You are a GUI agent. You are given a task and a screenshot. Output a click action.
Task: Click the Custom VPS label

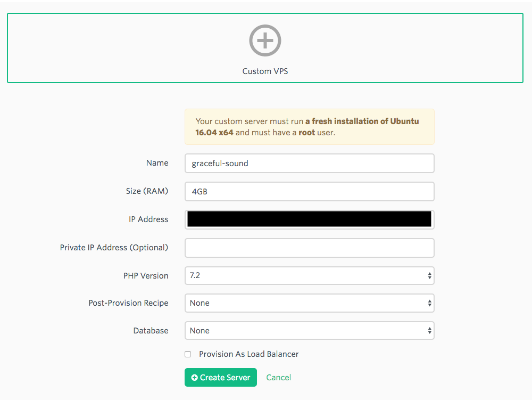tap(265, 71)
